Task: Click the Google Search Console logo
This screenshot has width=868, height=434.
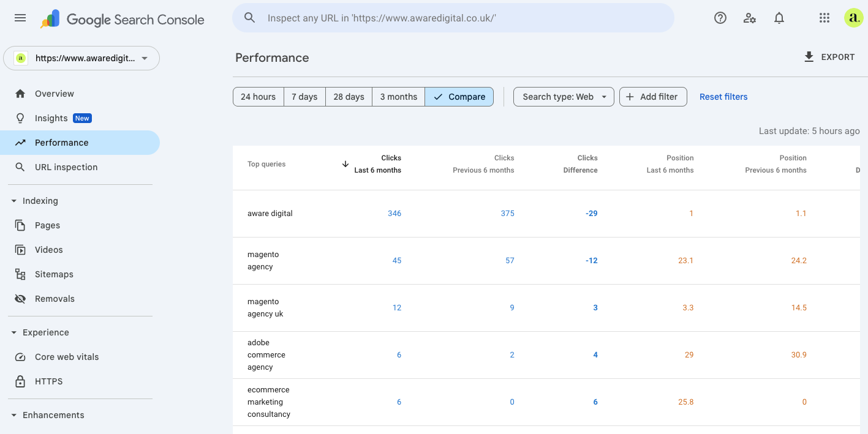Action: click(123, 19)
